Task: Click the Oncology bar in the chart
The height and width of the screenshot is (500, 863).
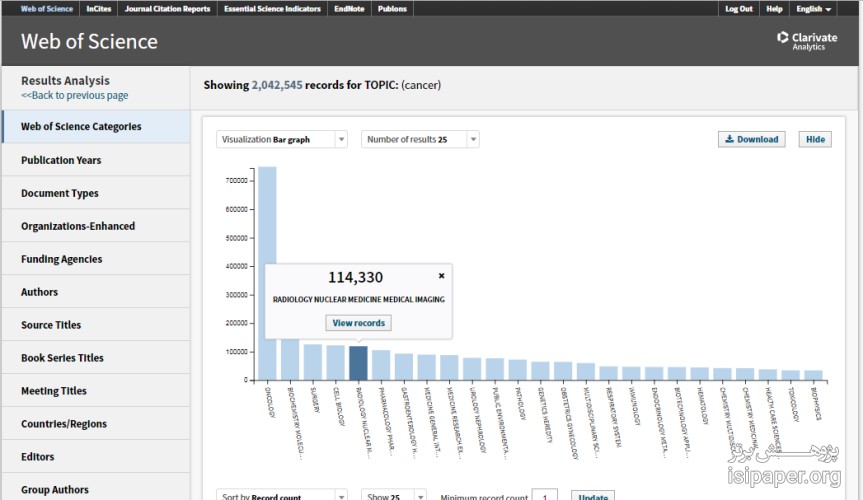Action: click(x=267, y=273)
